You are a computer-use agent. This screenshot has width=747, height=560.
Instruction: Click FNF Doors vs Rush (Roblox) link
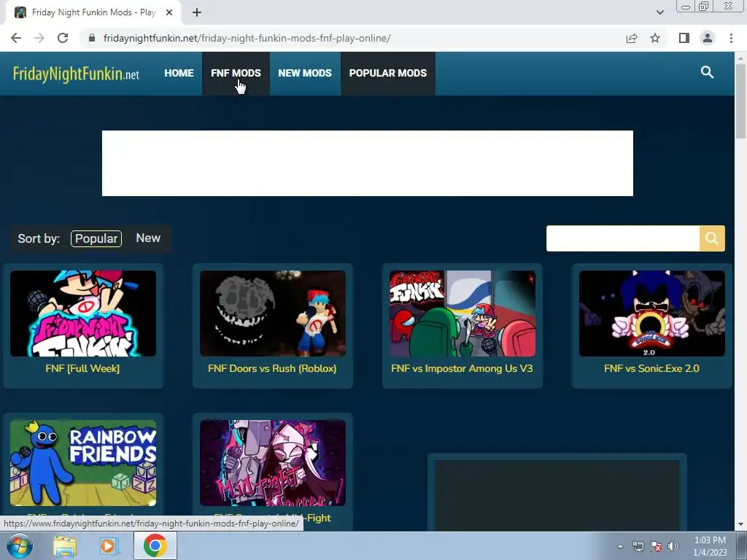[272, 368]
